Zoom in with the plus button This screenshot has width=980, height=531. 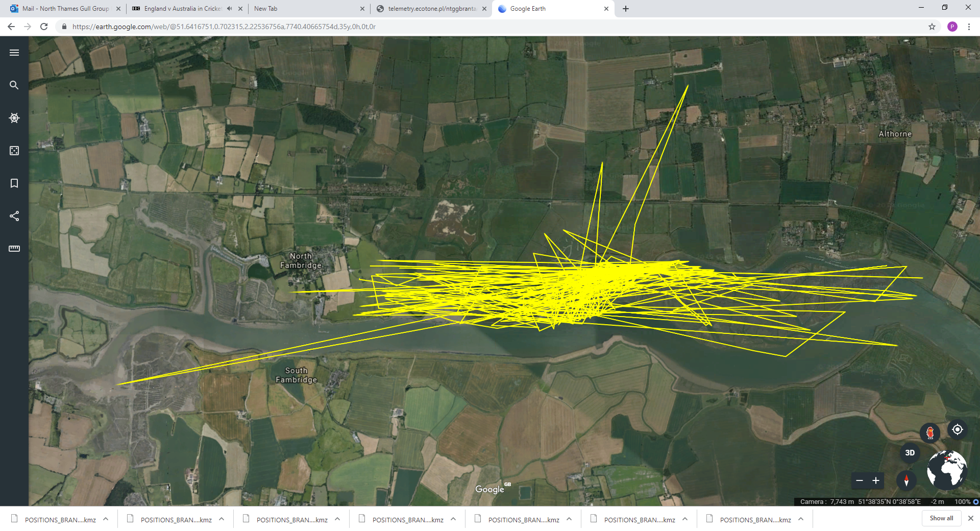coord(876,480)
